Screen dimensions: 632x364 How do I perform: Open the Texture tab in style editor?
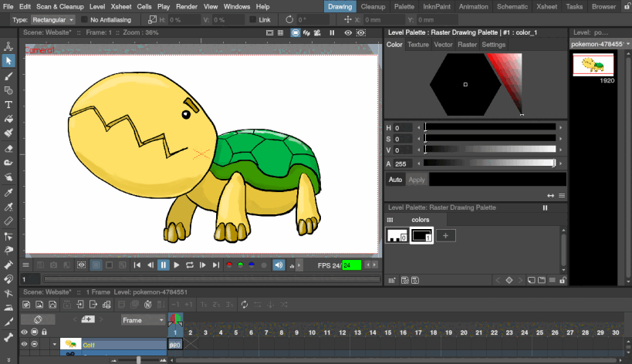coord(418,45)
